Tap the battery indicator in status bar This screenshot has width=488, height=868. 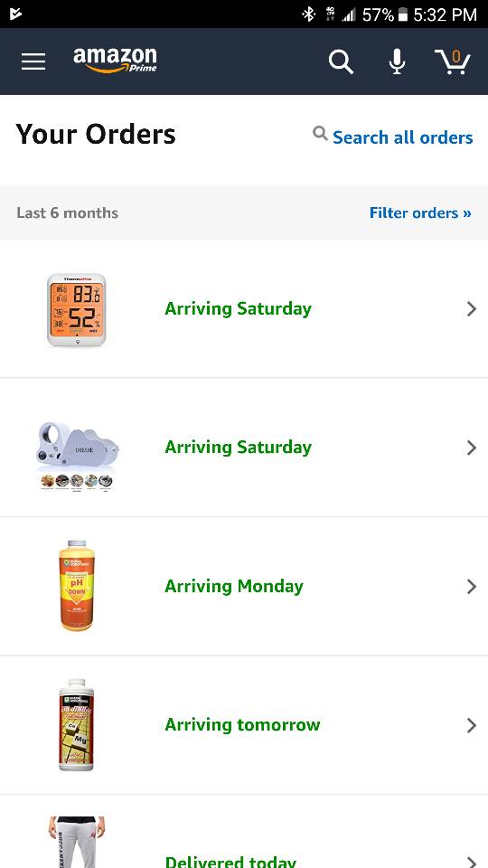click(403, 14)
